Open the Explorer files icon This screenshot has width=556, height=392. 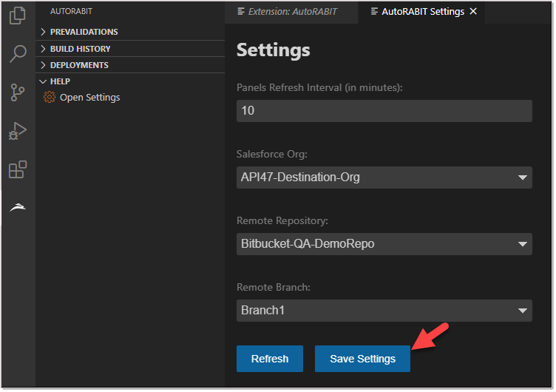18,16
